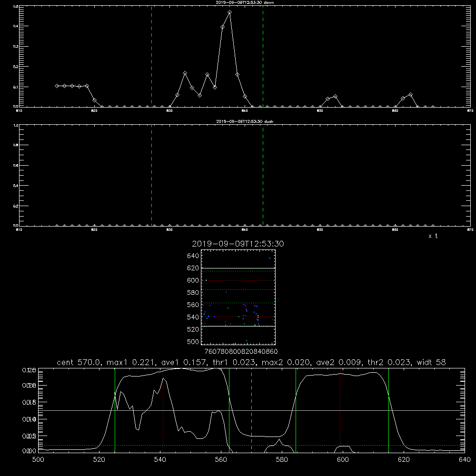476x476 pixels.
Task: Click the white solid line at 620 in image panel
Action: click(x=238, y=268)
